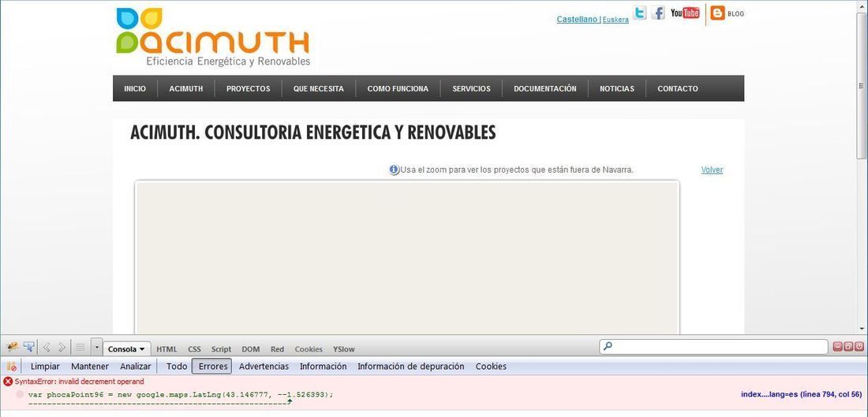Switch to the YSlow panel tab
Screen dimensions: 868x417
pyautogui.click(x=344, y=349)
